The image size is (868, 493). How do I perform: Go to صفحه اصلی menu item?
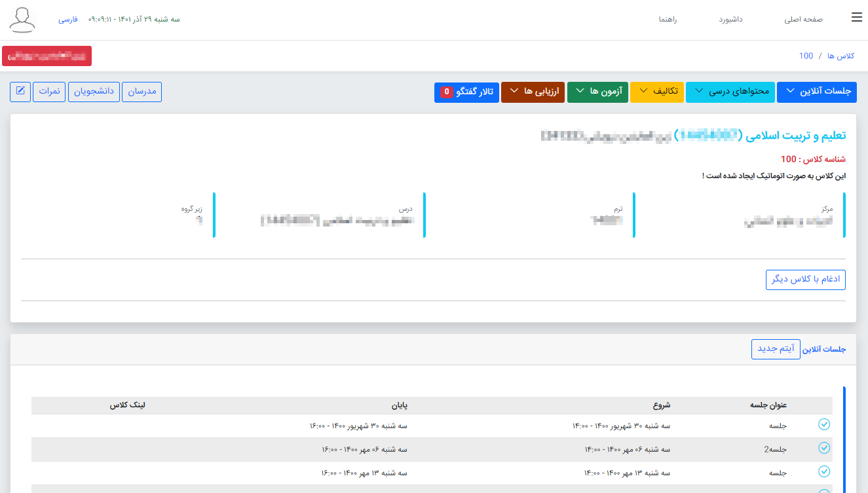tap(803, 20)
